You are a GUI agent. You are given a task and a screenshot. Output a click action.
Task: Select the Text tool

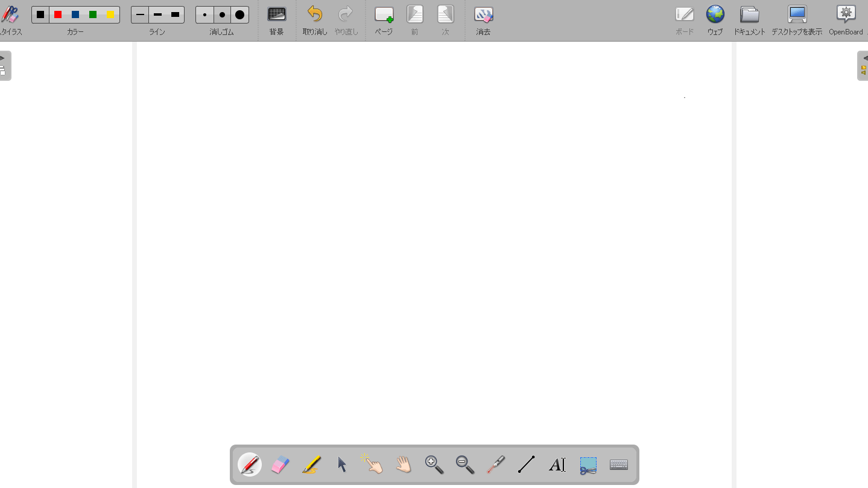(557, 464)
